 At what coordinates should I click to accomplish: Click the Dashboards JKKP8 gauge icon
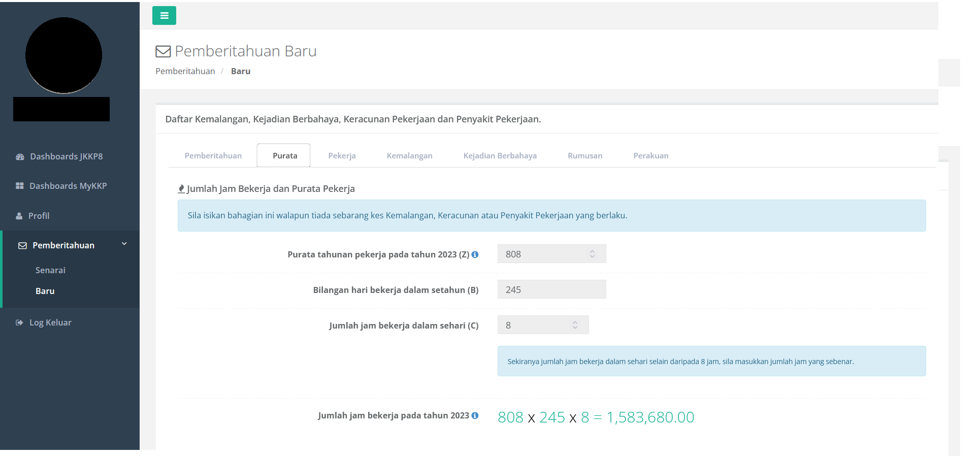coord(20,157)
